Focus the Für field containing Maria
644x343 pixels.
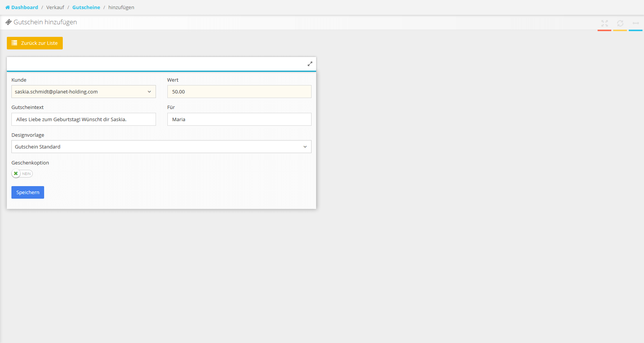coord(239,119)
